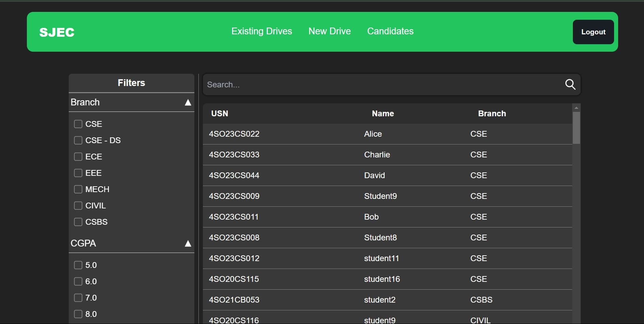Go to Existing Drives page
Viewport: 644px width, 324px height.
[262, 31]
